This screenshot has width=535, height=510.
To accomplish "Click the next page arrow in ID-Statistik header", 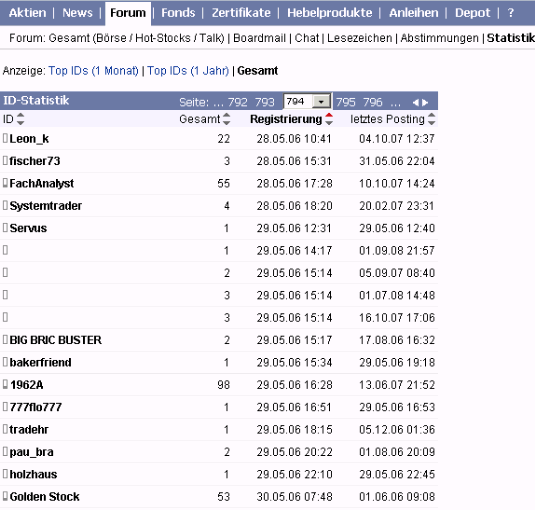I will coord(425,102).
